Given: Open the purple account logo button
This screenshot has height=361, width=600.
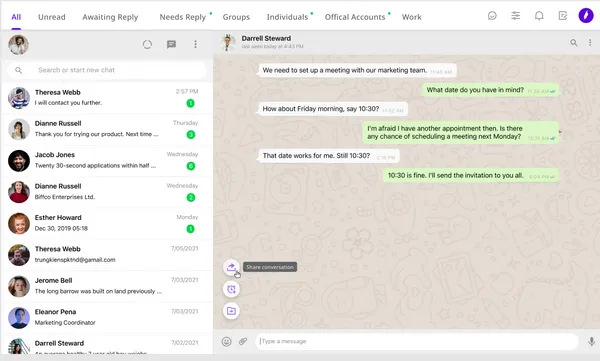Looking at the screenshot, I should [x=585, y=15].
